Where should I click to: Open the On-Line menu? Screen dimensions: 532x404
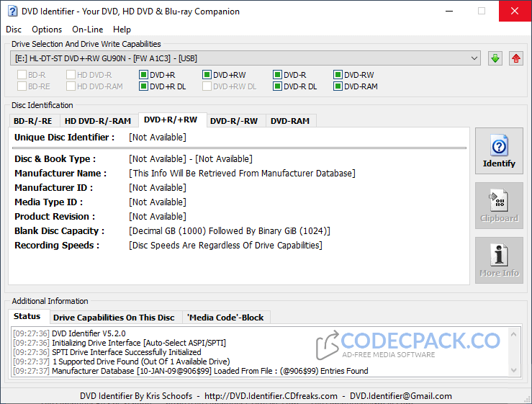pos(88,30)
